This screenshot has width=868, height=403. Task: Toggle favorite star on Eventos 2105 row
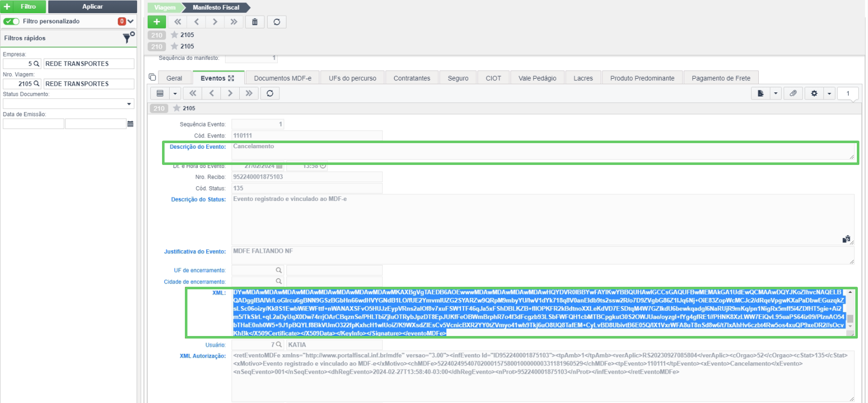177,108
